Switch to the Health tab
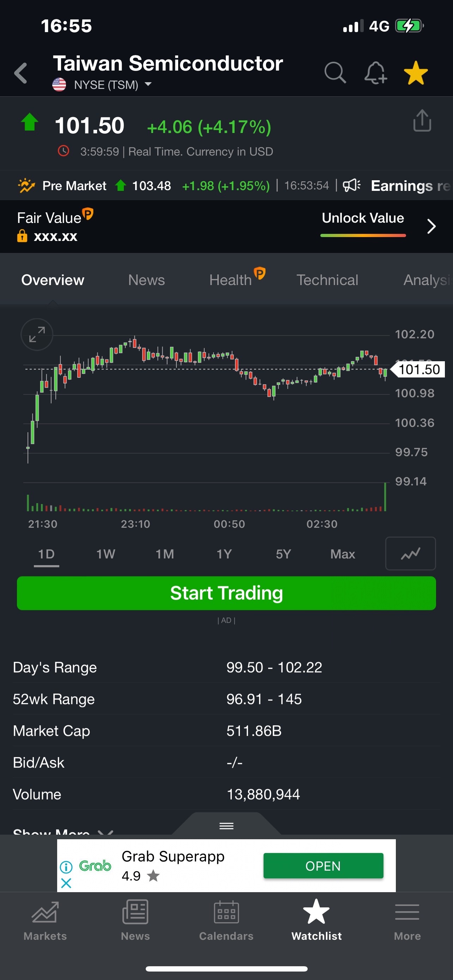Image resolution: width=453 pixels, height=980 pixels. tap(230, 280)
